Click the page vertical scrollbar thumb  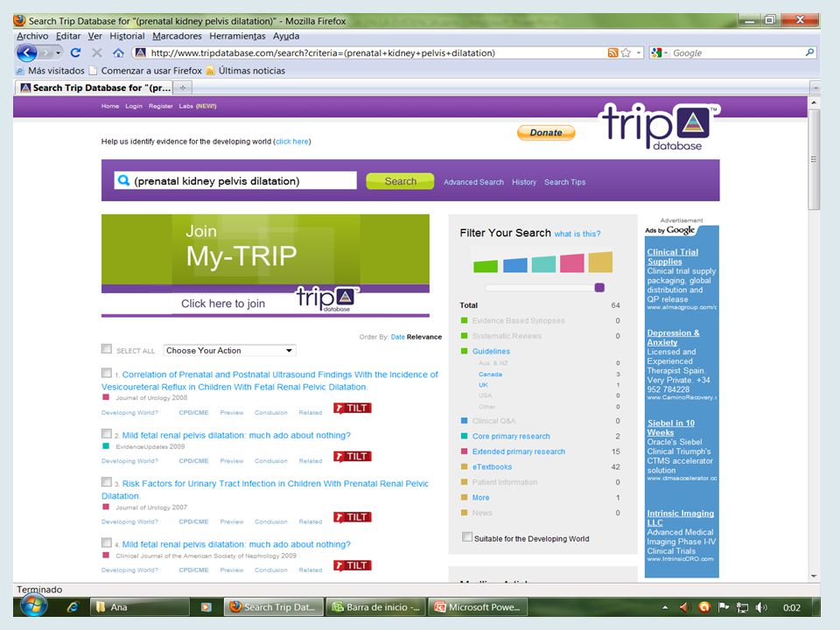tap(814, 159)
